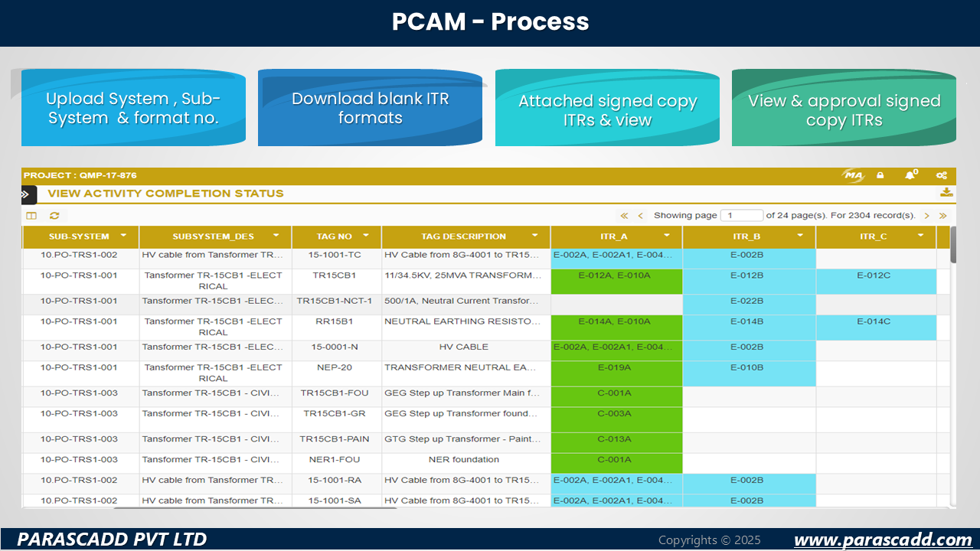The image size is (980, 551).
Task: Select tag number 15-1001-SA
Action: (335, 500)
